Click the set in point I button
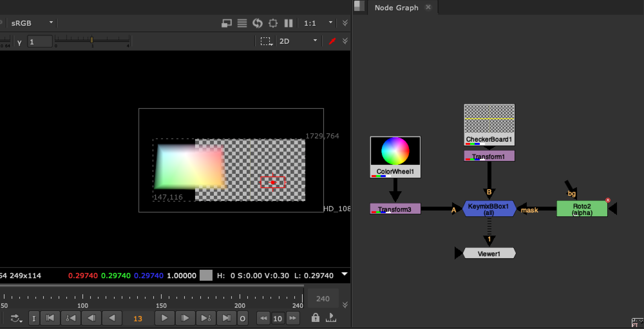 point(34,319)
